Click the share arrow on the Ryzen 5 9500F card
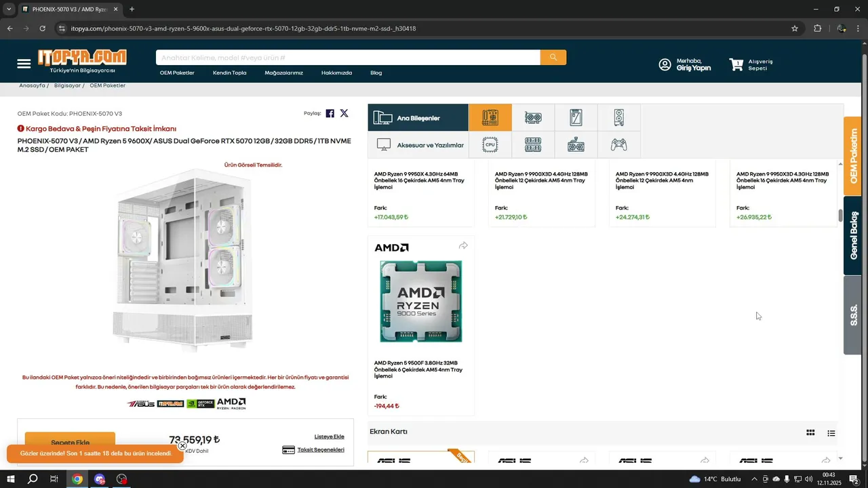868x488 pixels. click(x=463, y=245)
